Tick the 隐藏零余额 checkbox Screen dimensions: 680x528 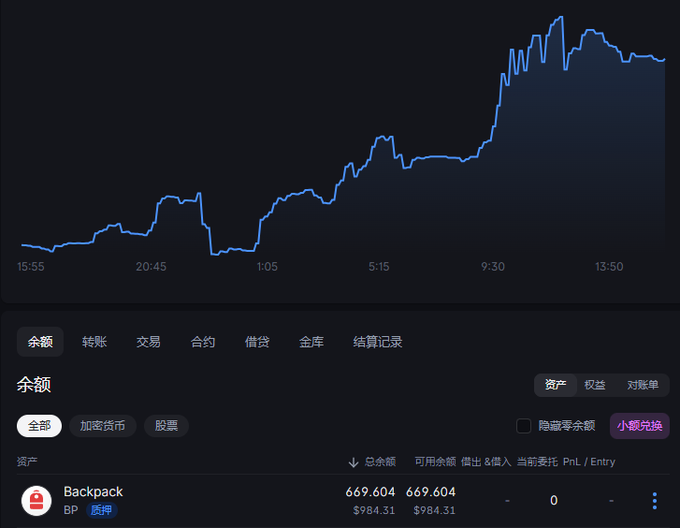(523, 426)
